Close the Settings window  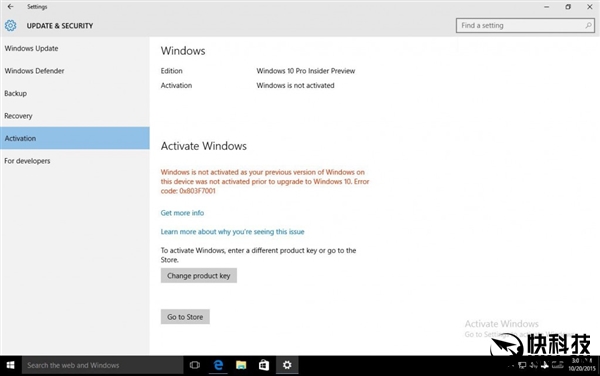(589, 7)
